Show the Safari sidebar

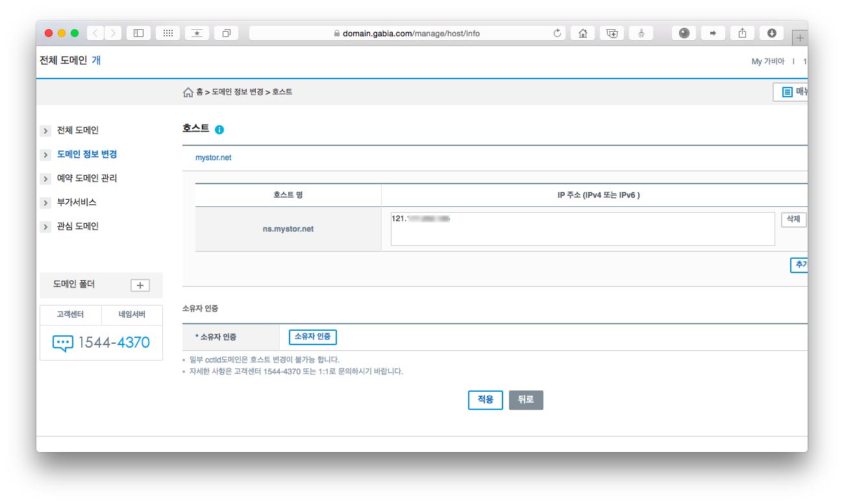138,33
